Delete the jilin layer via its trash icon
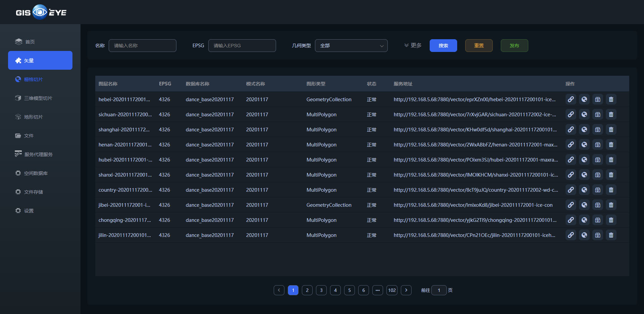Viewport: 644px width, 314px height. click(611, 235)
